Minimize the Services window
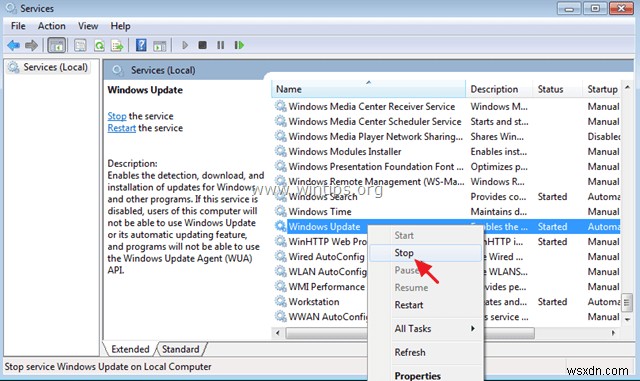This screenshot has width=640, height=381. [570, 8]
